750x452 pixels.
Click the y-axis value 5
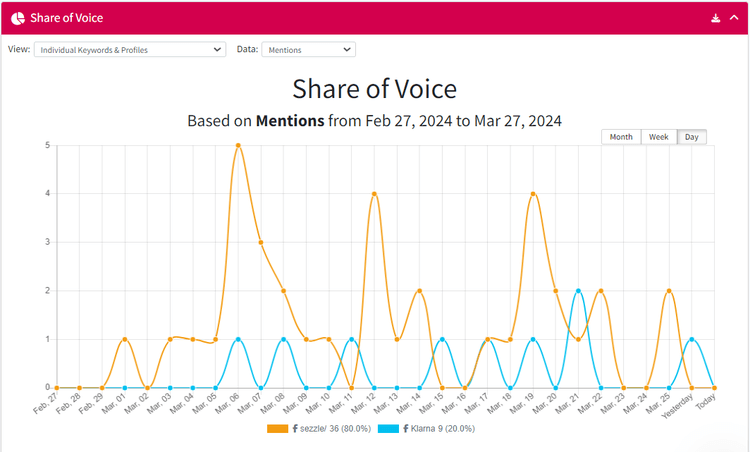tap(47, 145)
